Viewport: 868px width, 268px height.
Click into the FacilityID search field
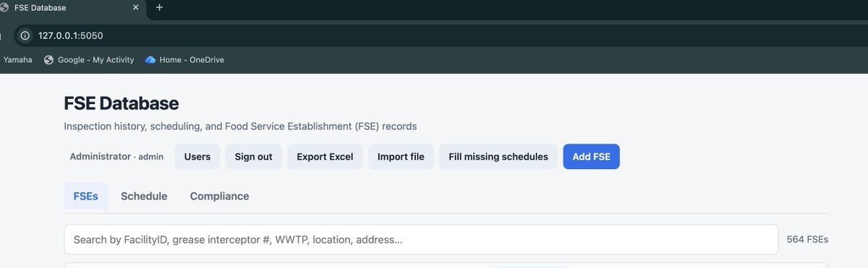(422, 239)
